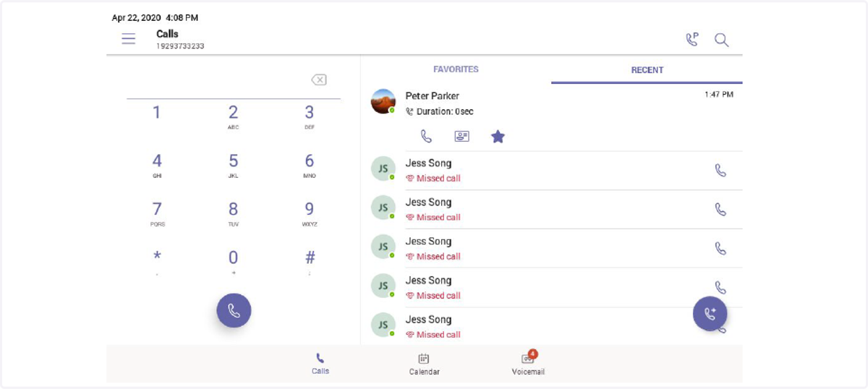Viewport: 868px width, 389px height.
Task: Call back third Jess Song missed call
Action: [x=720, y=248]
